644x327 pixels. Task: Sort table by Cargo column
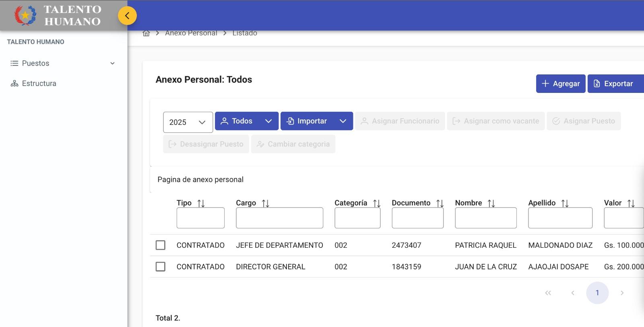pos(265,203)
